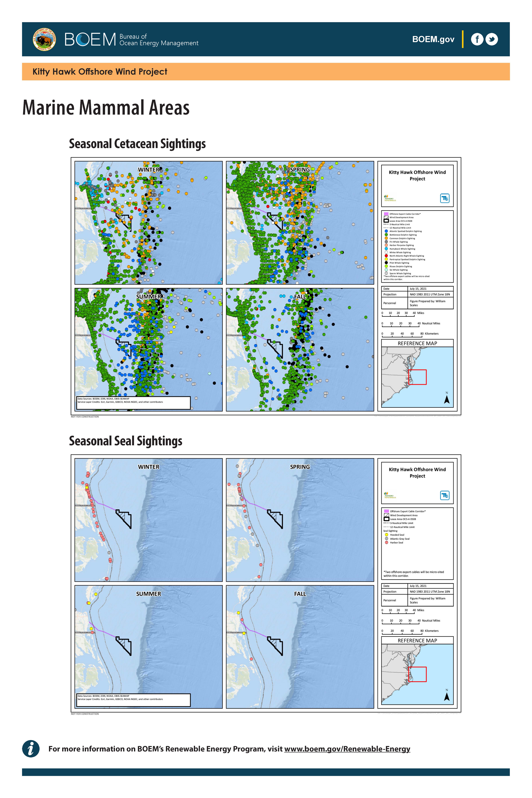The width and height of the screenshot is (532, 798).
Task: Click the Avangrid Renewables logo in cetacean panel
Action: [390, 198]
